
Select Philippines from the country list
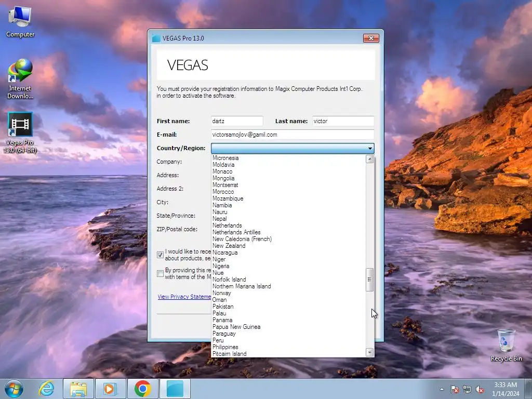click(288, 347)
